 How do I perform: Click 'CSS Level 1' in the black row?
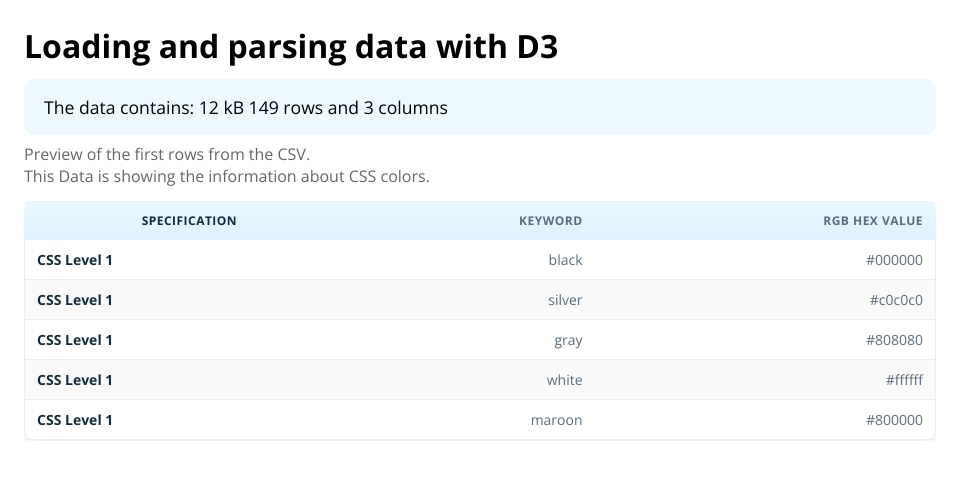75,260
